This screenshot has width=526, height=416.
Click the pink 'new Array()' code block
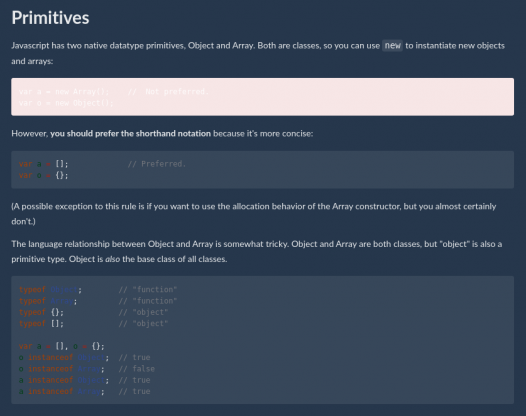pyautogui.click(x=262, y=97)
